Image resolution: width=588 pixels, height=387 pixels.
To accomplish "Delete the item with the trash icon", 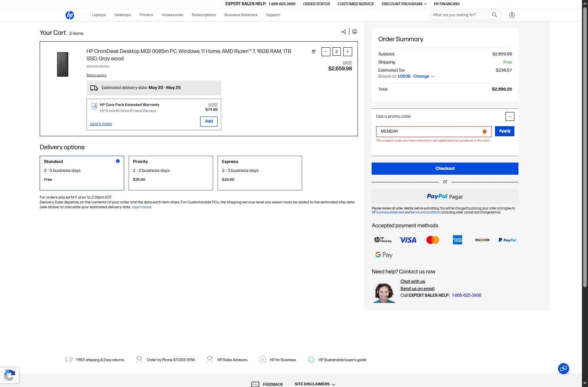I will click(313, 51).
